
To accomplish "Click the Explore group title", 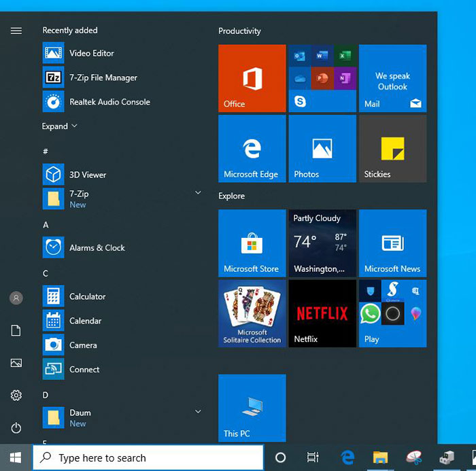I will coord(231,196).
